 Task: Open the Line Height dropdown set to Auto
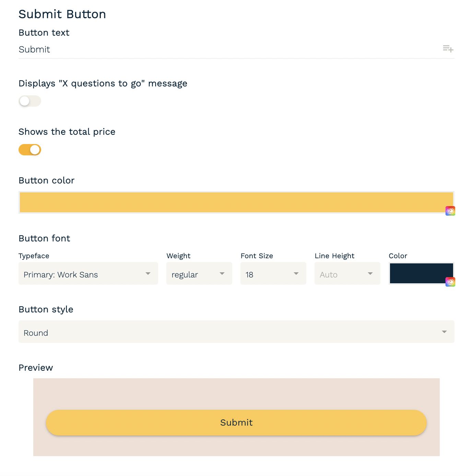347,274
